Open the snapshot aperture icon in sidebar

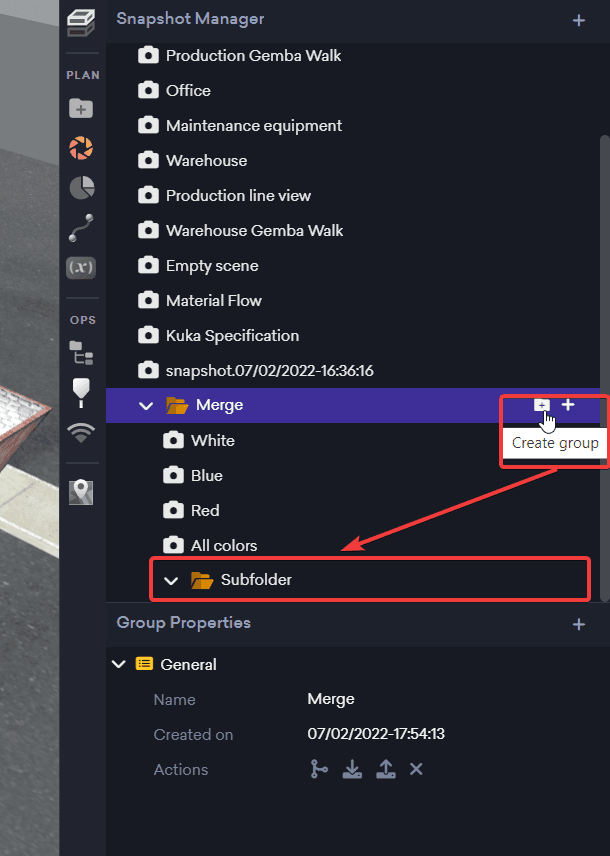(81, 148)
